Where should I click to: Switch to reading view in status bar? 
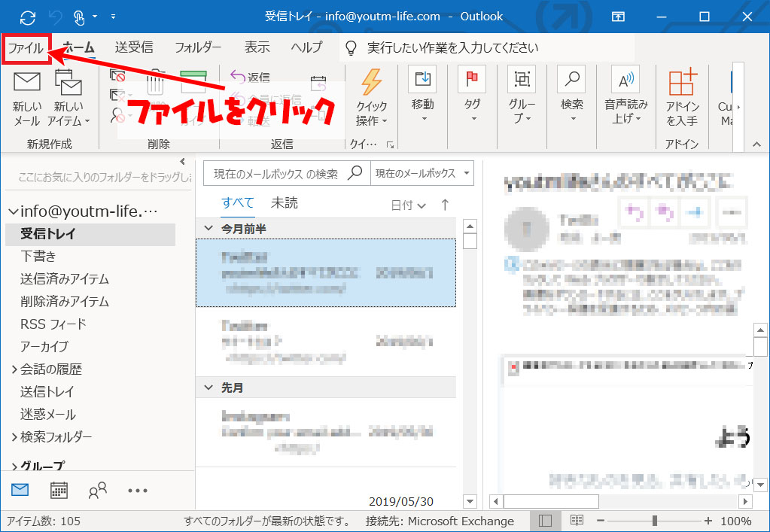tap(577, 521)
